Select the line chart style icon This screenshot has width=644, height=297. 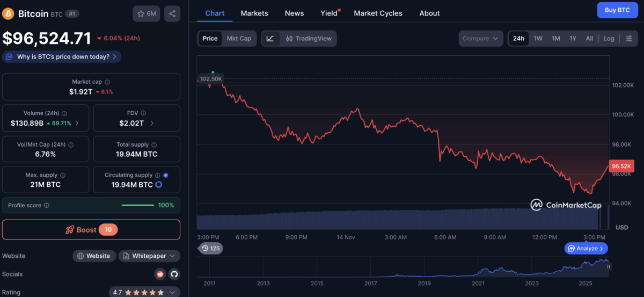click(x=270, y=38)
